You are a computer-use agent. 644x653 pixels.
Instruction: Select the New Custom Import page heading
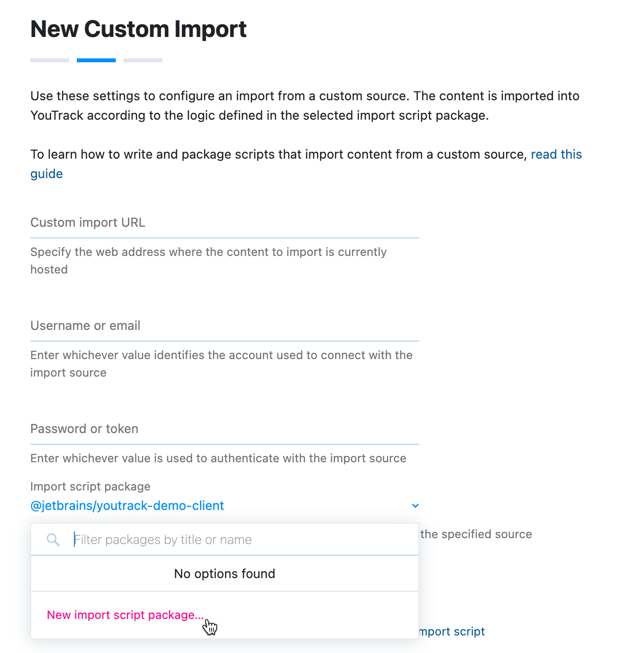[x=138, y=29]
